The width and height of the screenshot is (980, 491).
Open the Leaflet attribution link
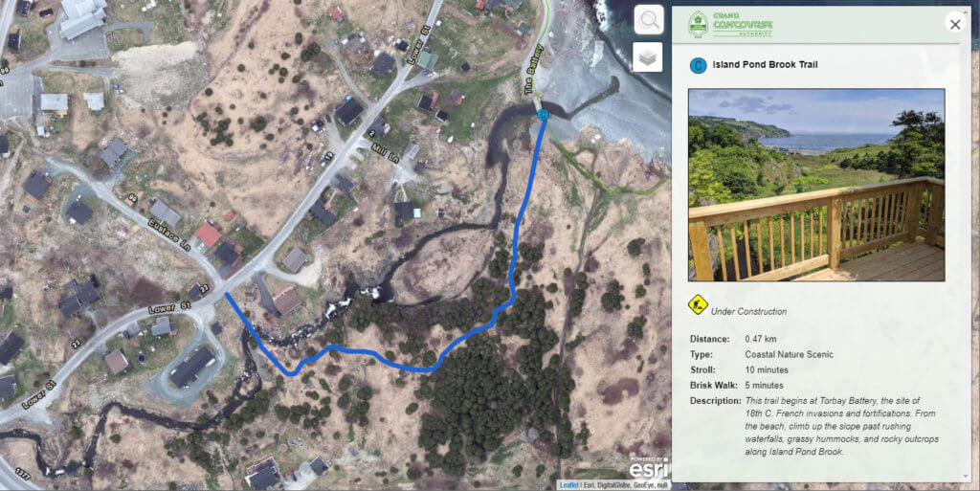[568, 484]
